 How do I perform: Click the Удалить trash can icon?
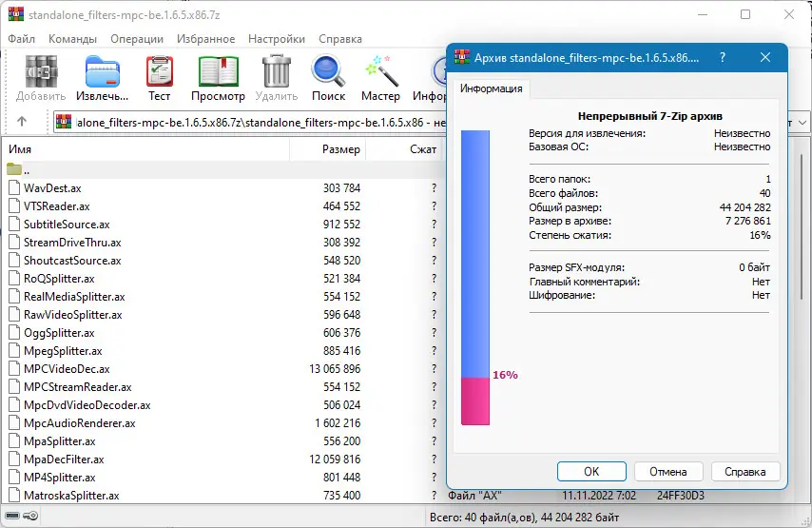[276, 71]
